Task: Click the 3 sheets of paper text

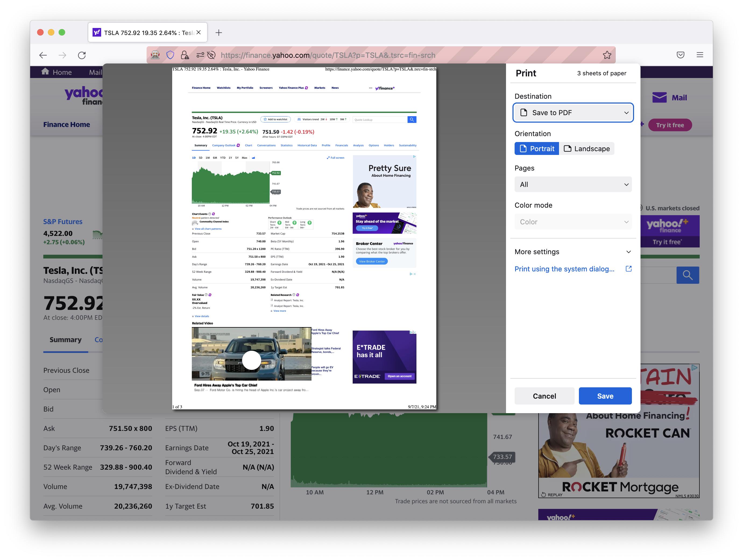Action: tap(602, 73)
